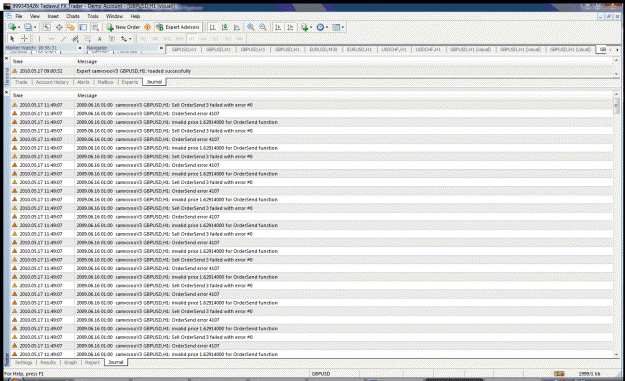Toggle Chart Shift
625x381 pixels.
pyautogui.click(x=290, y=27)
